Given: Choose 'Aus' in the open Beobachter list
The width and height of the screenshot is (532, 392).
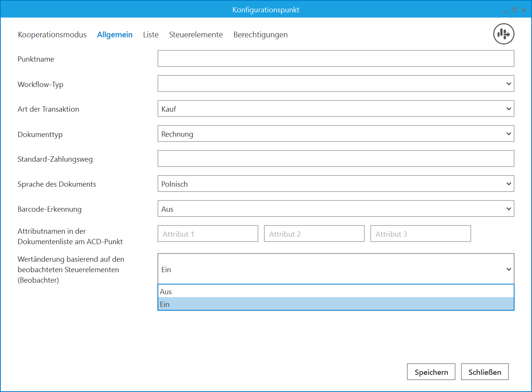Looking at the screenshot, I should point(336,291).
